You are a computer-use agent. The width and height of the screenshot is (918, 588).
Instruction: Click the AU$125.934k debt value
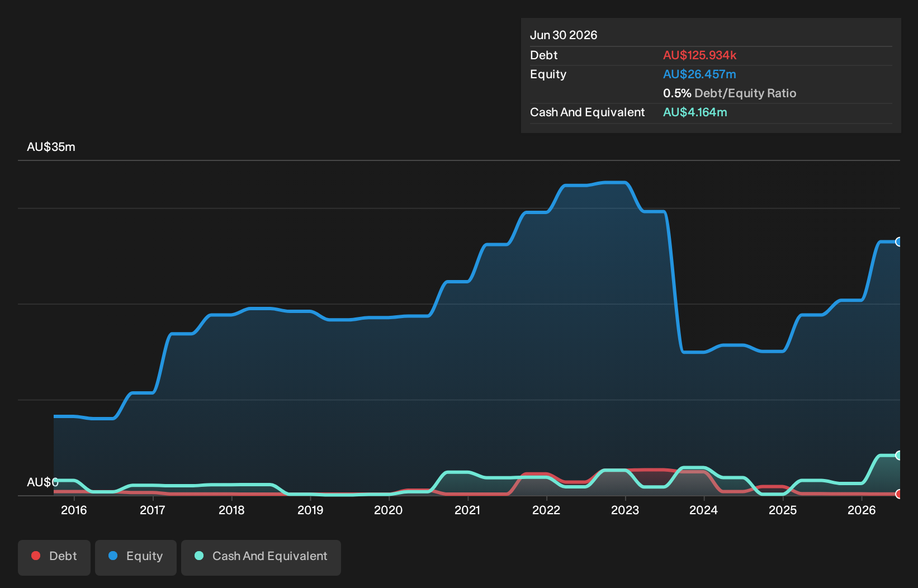(x=699, y=55)
